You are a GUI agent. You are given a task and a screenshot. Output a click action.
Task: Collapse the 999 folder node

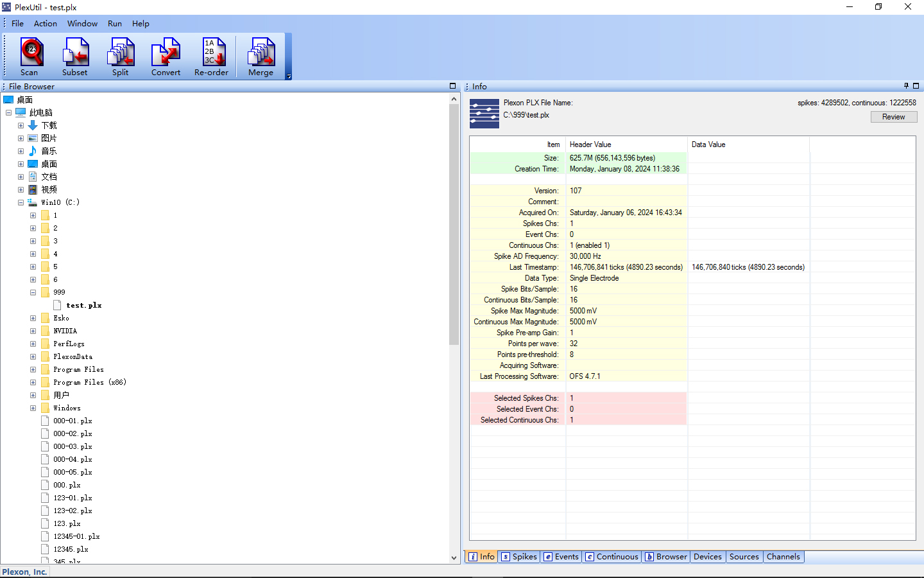click(x=33, y=292)
